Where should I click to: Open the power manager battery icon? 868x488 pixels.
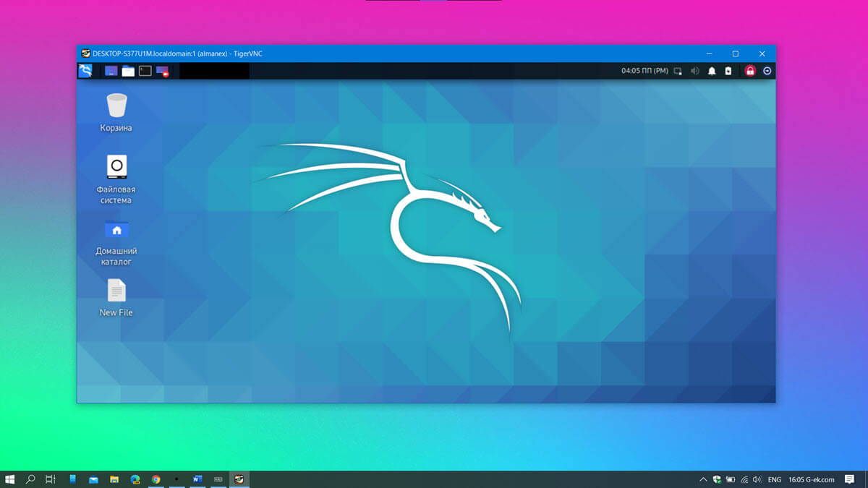click(x=728, y=71)
